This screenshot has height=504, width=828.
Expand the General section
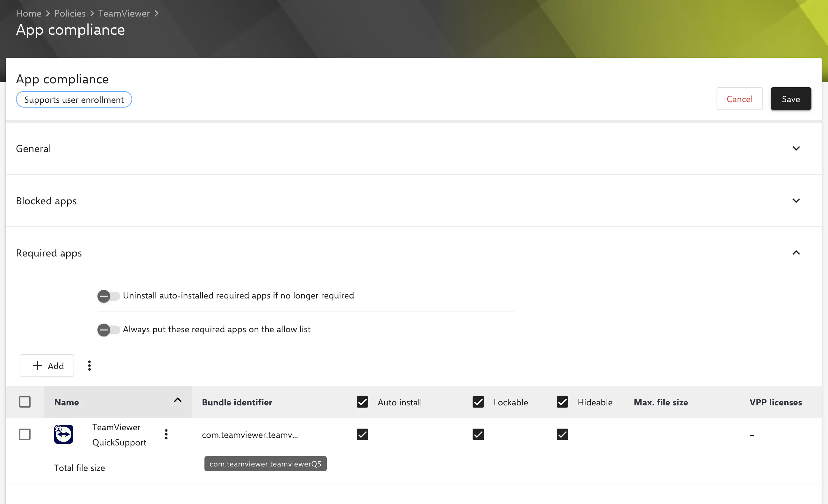coord(796,148)
